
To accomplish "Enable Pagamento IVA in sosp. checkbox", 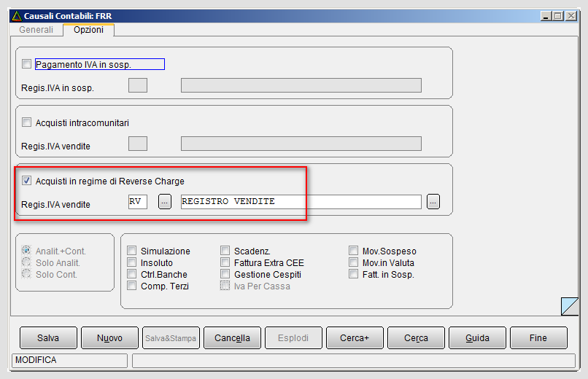I will (26, 64).
